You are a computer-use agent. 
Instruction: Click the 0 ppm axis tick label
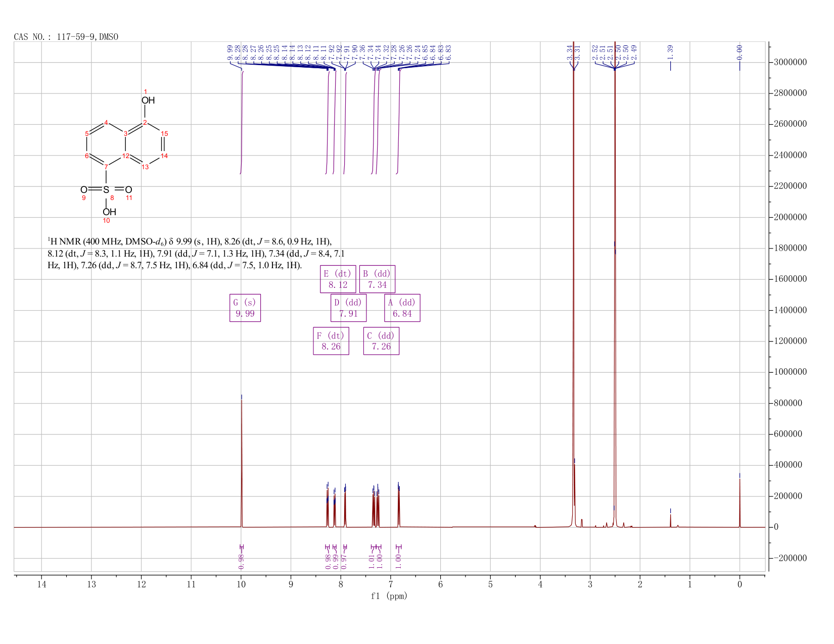tap(739, 584)
